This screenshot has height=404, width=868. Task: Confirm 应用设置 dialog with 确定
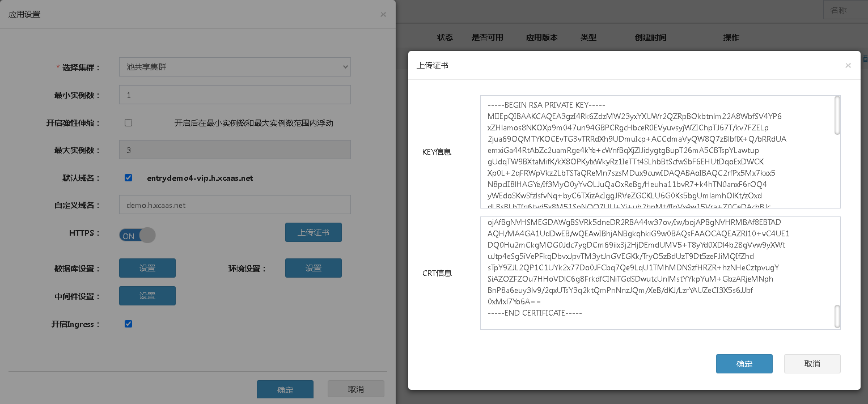click(x=285, y=390)
